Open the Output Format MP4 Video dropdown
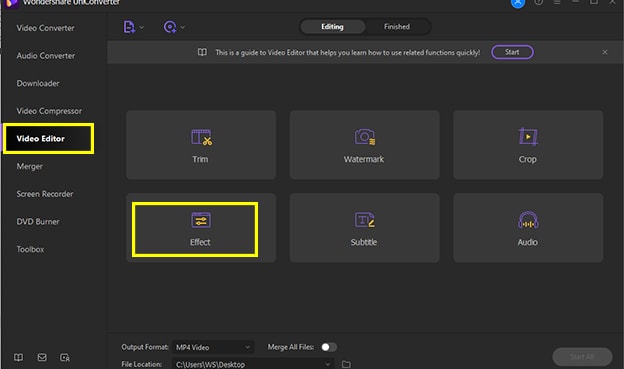 213,348
